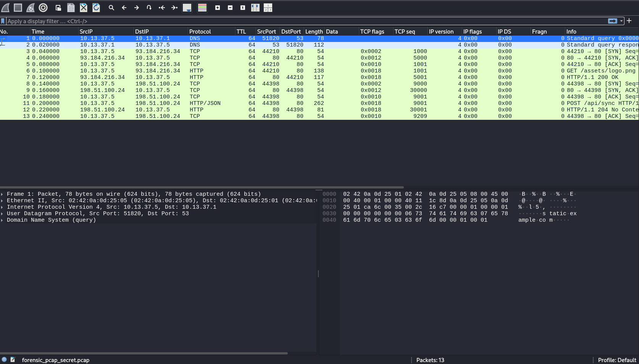Select packet 7 HTTP/1.1 200 OK row

pos(319,77)
